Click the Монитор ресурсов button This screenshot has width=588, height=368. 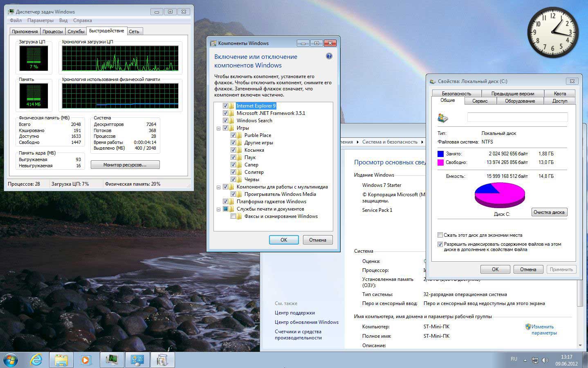coord(125,165)
